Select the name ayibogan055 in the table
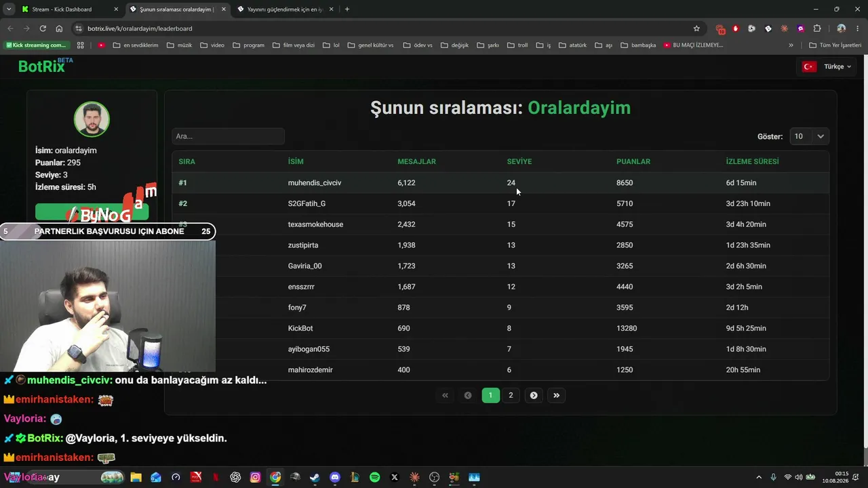Screen dimensions: 868x488 point(309,349)
